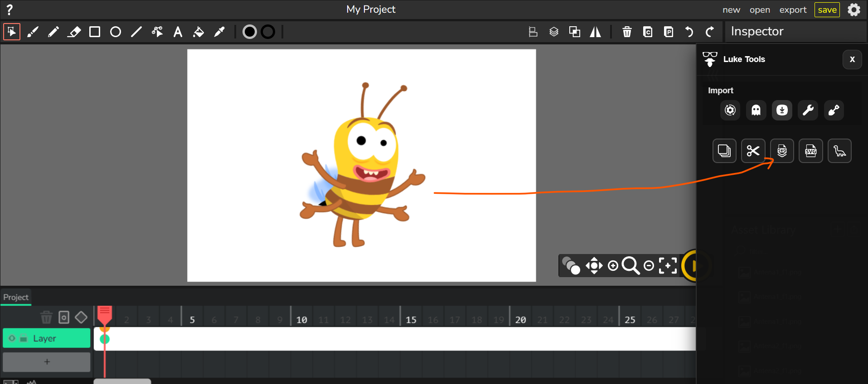Toggle lock on Layer
868x384 pixels.
pyautogui.click(x=24, y=338)
